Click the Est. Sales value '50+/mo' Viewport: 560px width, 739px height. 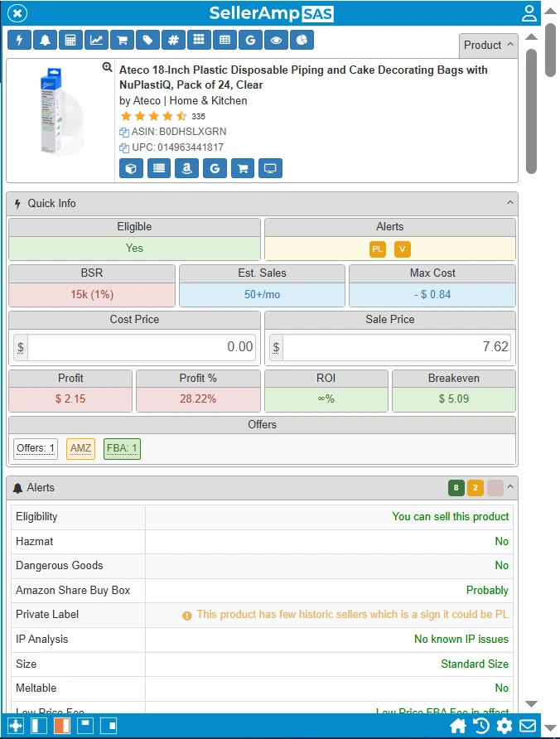pyautogui.click(x=262, y=295)
